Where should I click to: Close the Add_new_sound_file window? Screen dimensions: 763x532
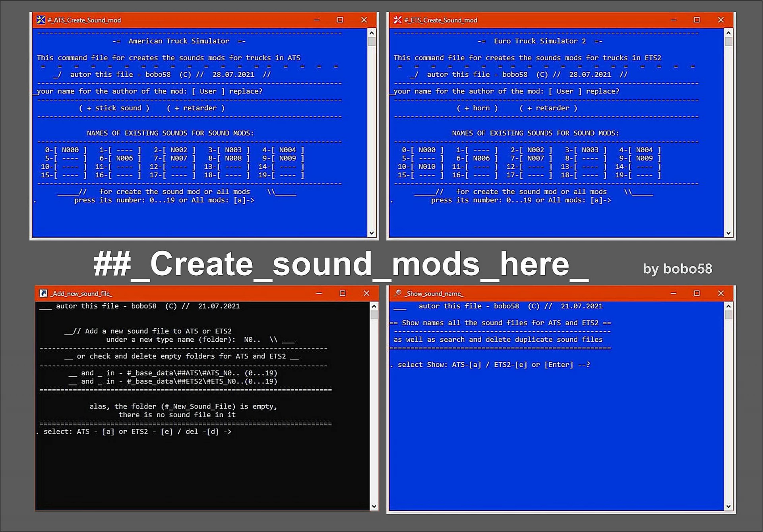366,293
